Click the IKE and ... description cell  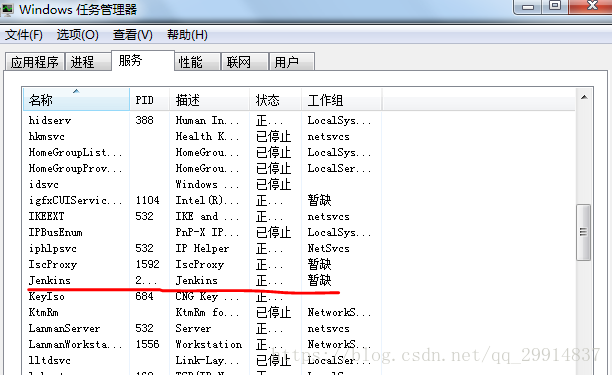click(207, 216)
